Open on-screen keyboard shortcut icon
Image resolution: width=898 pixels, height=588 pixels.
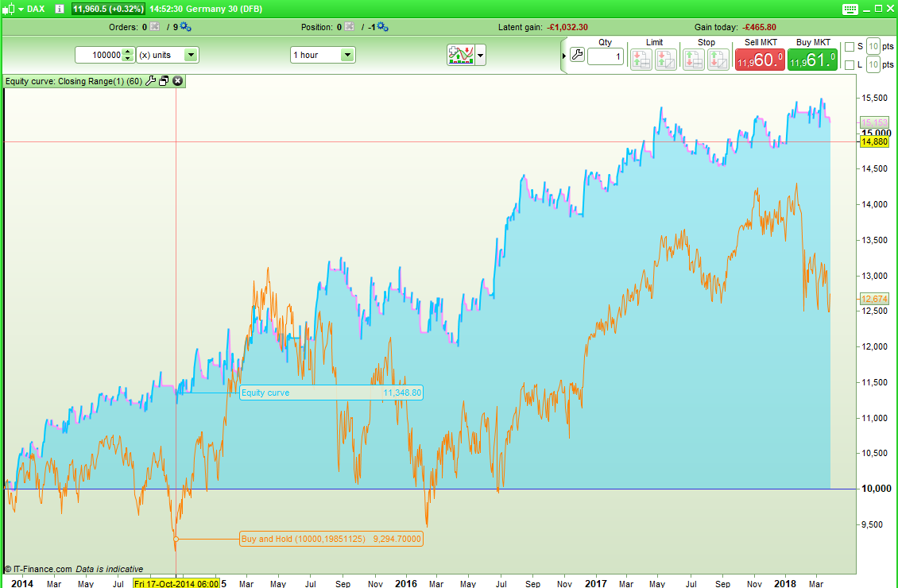coord(850,10)
